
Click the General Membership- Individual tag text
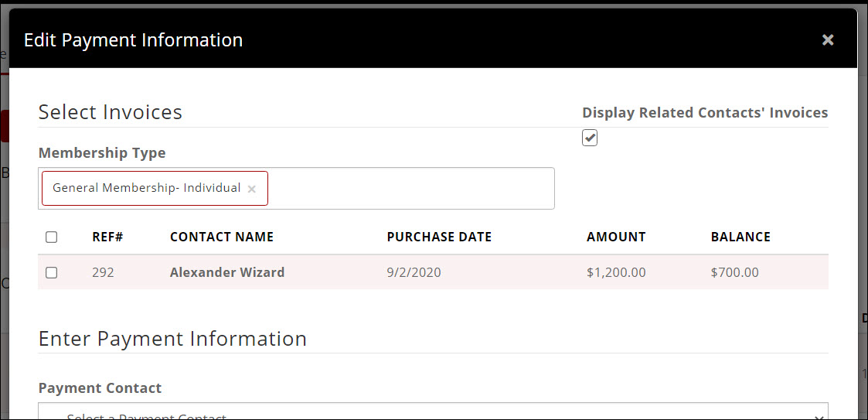146,188
